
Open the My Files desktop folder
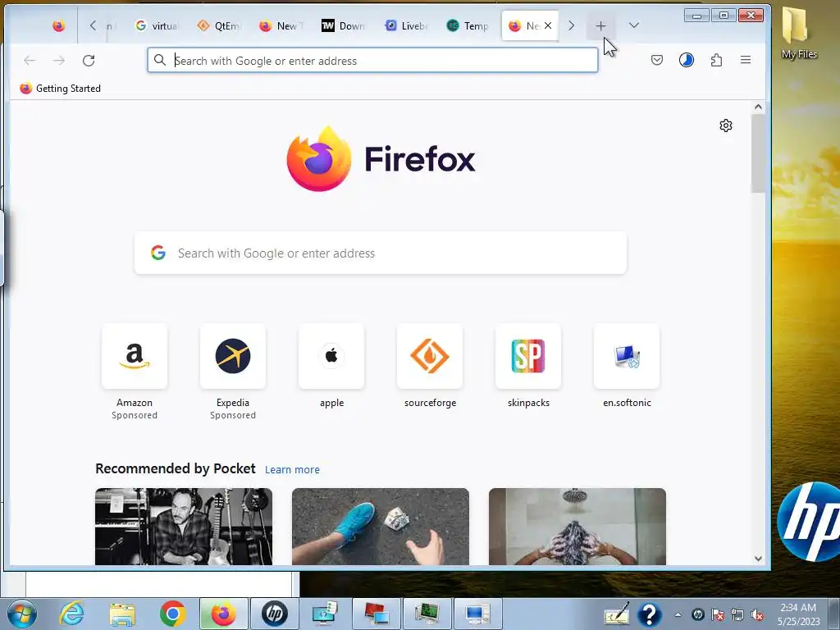(x=799, y=34)
